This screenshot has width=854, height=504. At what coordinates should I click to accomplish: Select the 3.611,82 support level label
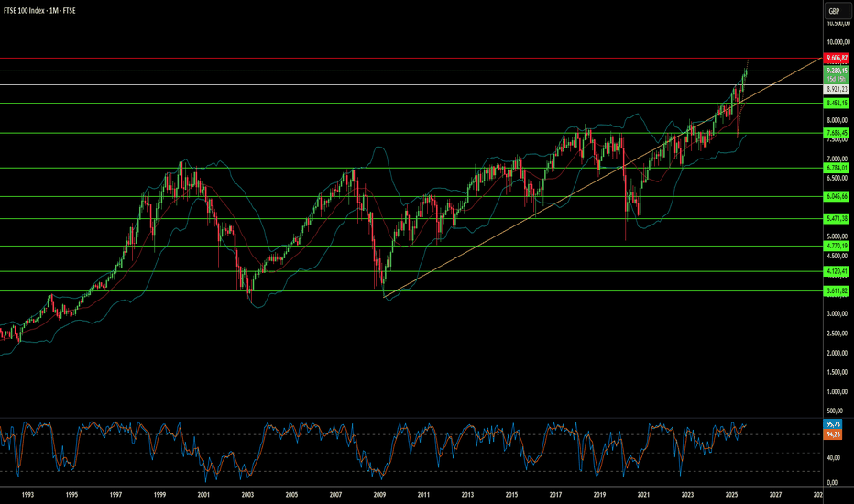point(837,291)
